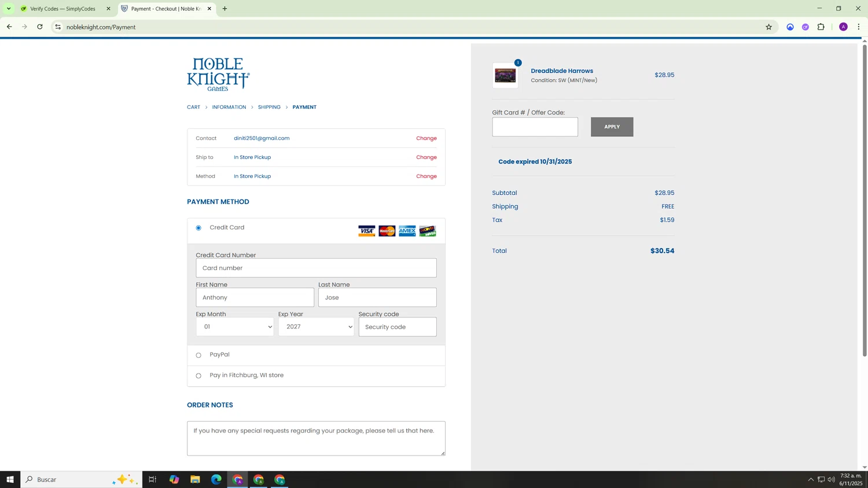Click the Discover card icon
The image size is (868, 488).
pos(428,231)
